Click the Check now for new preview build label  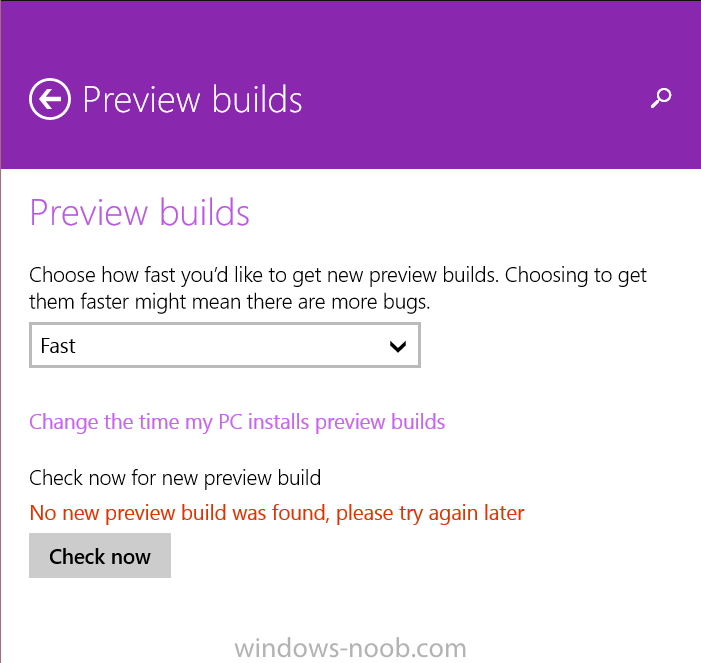175,478
